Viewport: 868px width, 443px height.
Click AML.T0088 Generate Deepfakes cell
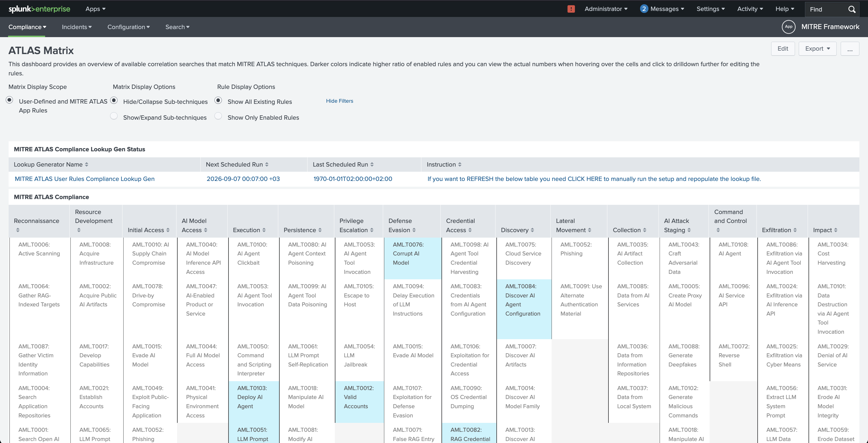coord(684,360)
